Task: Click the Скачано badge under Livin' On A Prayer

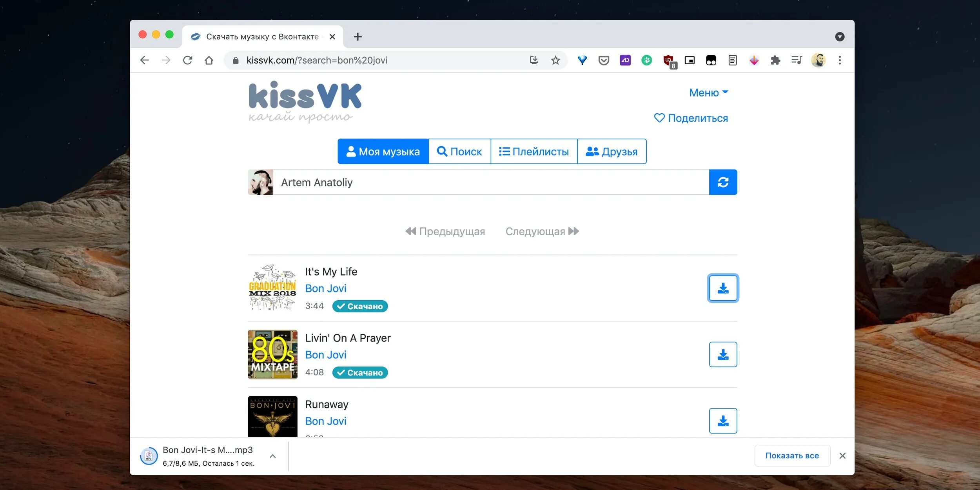Action: click(360, 372)
